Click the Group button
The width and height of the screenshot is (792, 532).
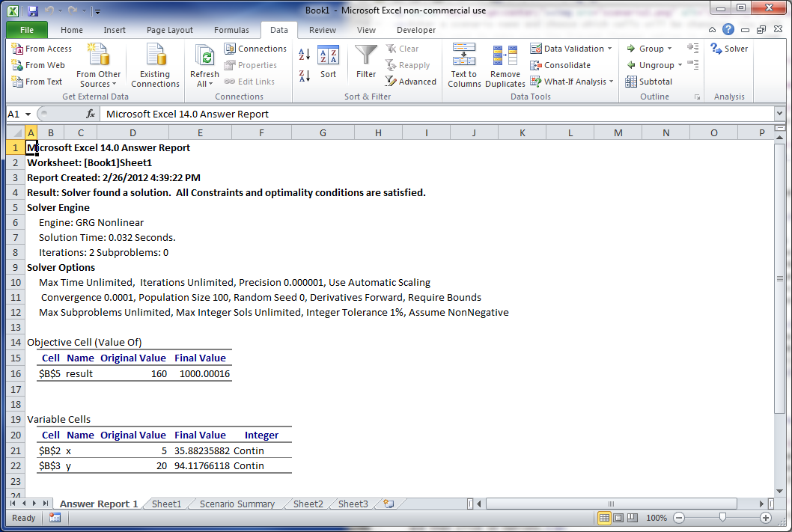coord(645,49)
